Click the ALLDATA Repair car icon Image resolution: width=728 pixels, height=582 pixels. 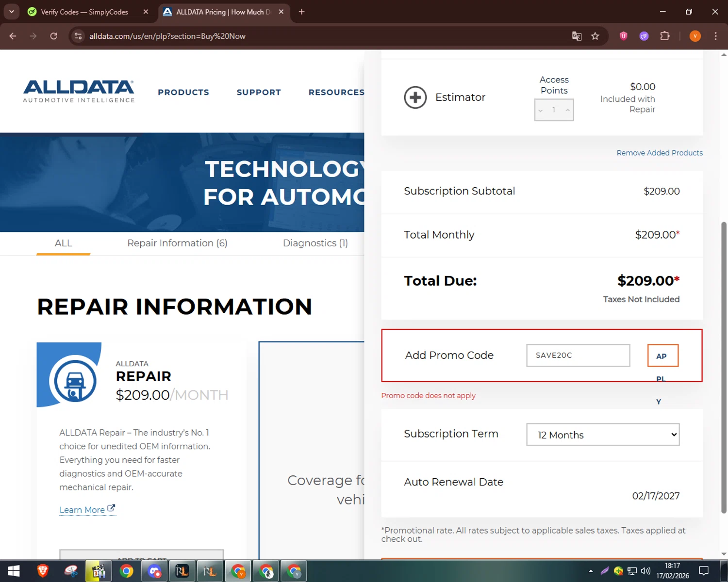tap(75, 382)
